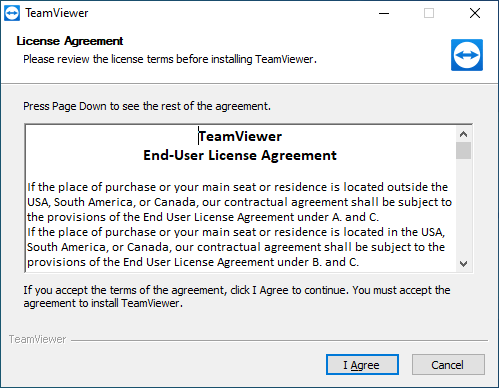Click the TeamViewer window title text
The width and height of the screenshot is (499, 388).
57,13
